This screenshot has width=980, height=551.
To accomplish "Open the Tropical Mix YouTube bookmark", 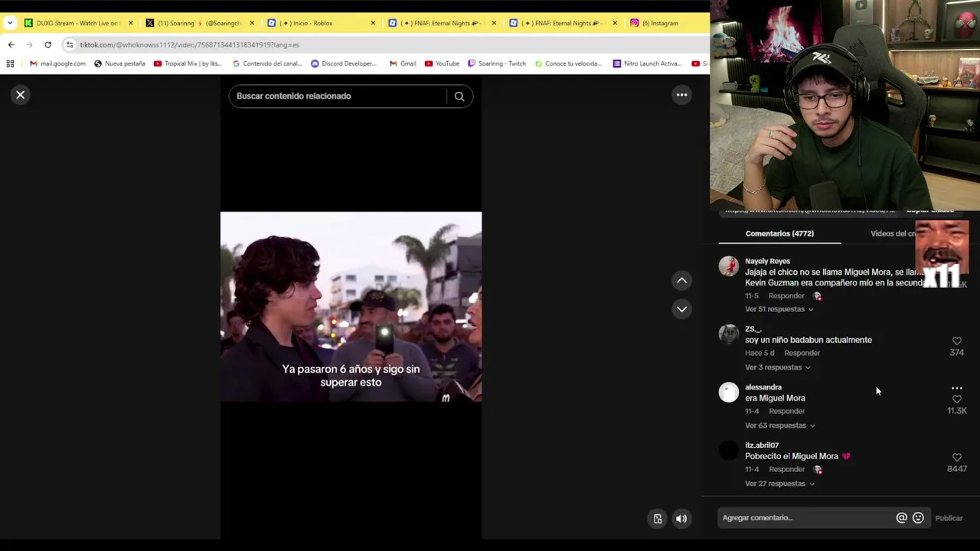I will pos(188,64).
